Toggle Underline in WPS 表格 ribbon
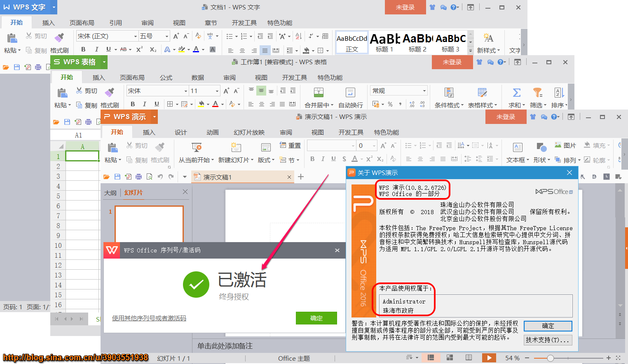Screen dimensions: 628x364 click(x=157, y=104)
